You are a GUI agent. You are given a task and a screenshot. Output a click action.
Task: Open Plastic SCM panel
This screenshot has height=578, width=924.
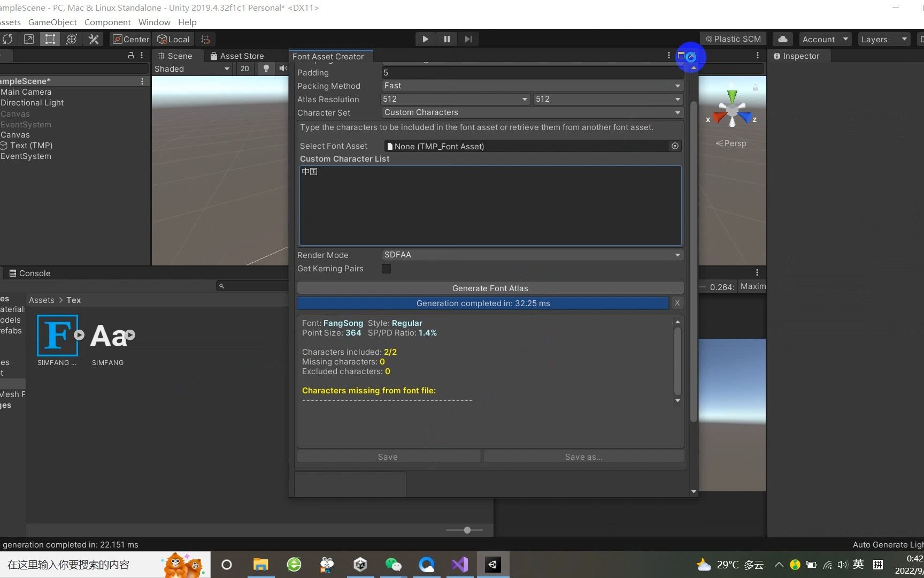(x=733, y=39)
